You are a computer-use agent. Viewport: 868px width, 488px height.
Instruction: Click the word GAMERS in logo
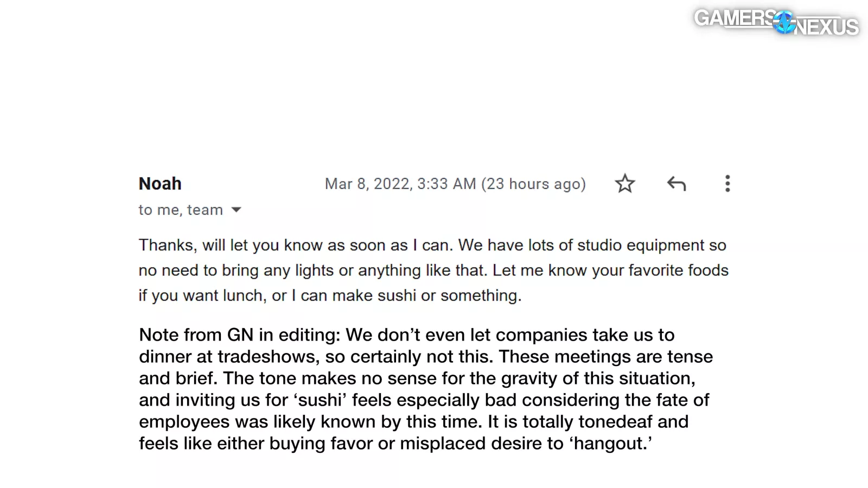pyautogui.click(x=733, y=18)
